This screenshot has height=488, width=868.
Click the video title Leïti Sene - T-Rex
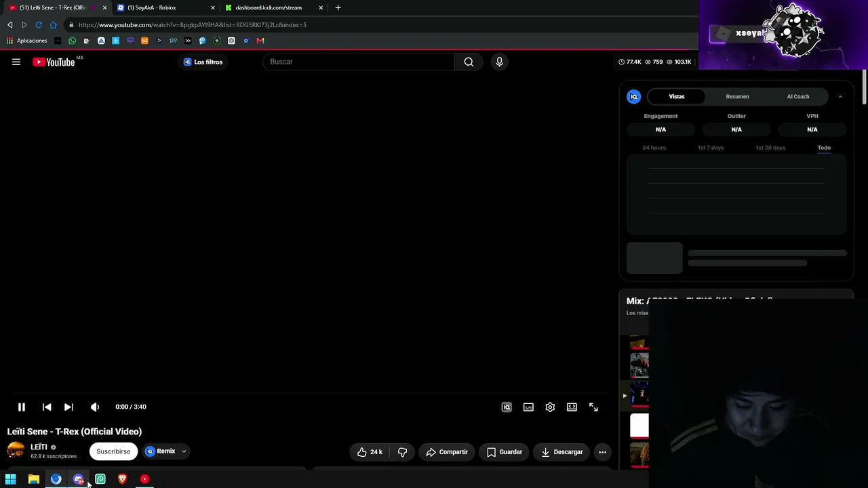click(x=75, y=432)
